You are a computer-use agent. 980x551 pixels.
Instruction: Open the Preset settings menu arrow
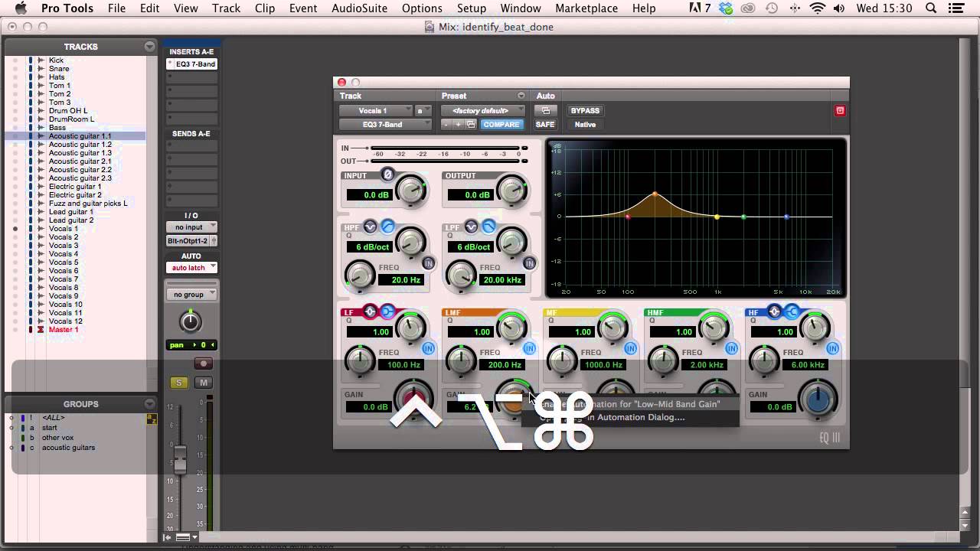tap(521, 96)
